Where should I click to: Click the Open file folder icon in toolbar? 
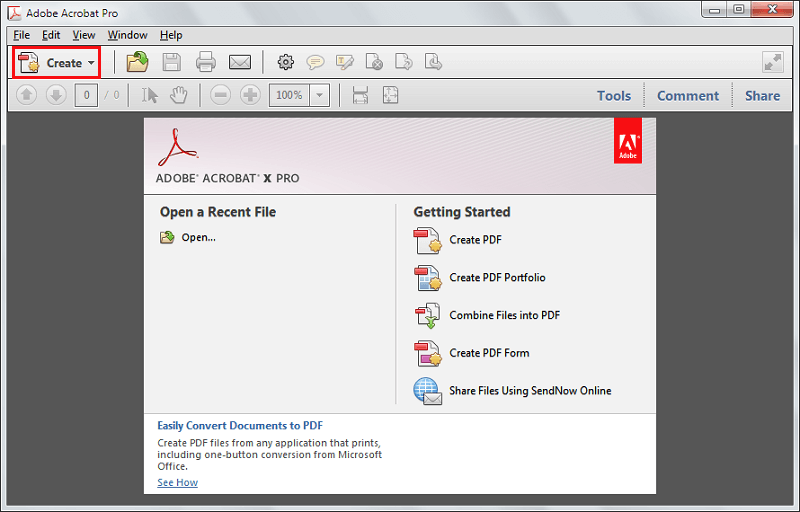[x=137, y=62]
